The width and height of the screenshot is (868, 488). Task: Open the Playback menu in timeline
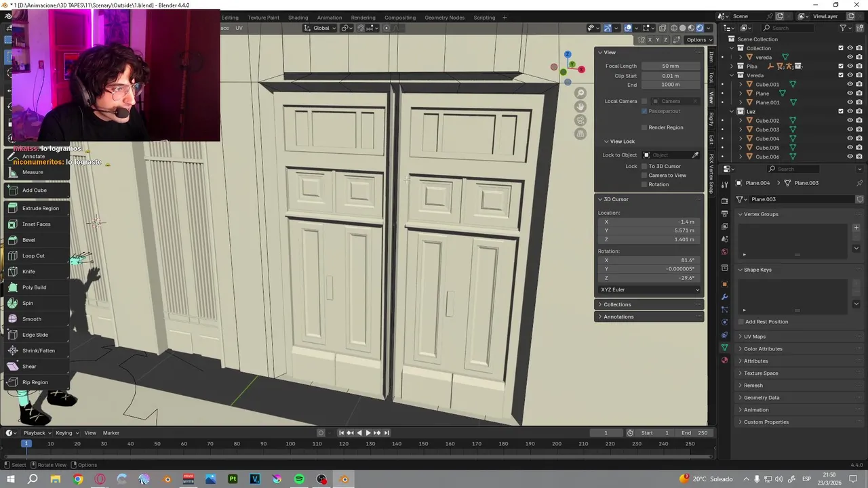[37, 433]
